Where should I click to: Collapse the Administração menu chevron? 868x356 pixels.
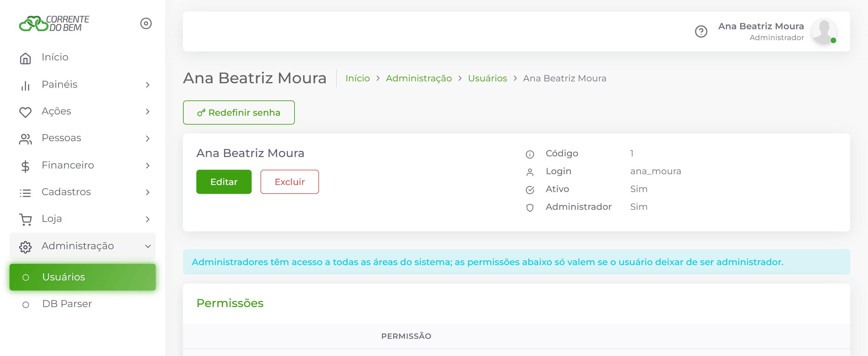[x=148, y=246]
